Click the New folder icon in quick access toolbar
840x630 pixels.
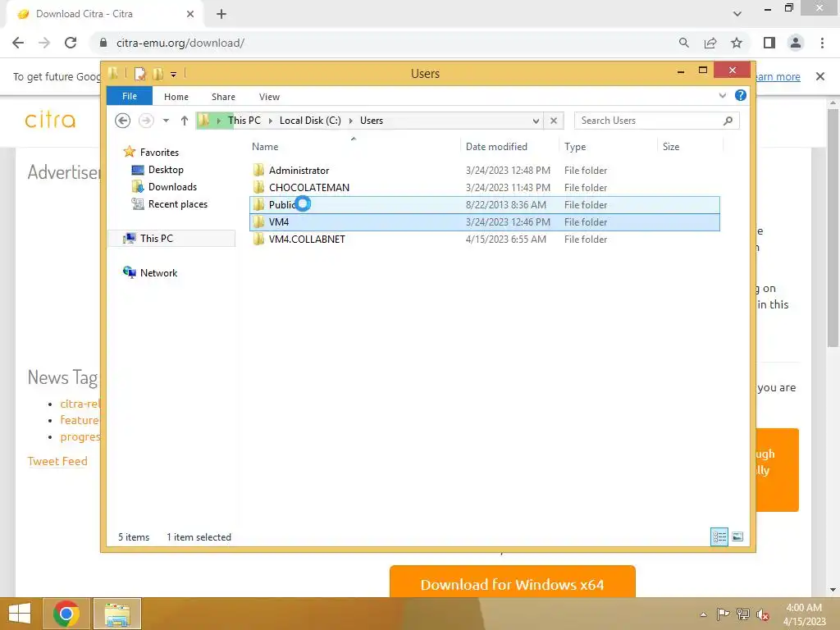click(x=157, y=73)
